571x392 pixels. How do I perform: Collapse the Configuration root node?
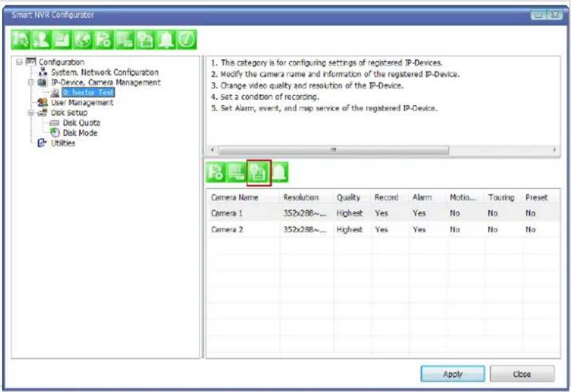click(19, 62)
